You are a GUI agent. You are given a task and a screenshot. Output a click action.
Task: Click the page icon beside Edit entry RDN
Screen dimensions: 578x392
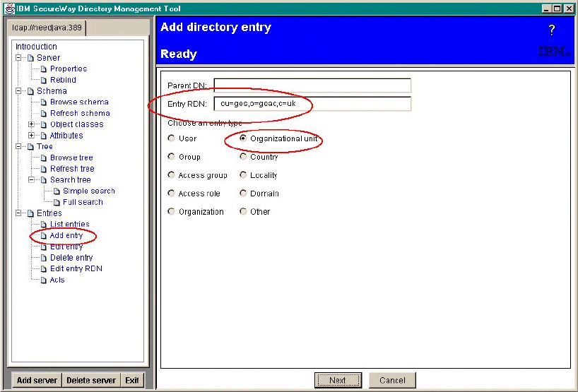[44, 269]
